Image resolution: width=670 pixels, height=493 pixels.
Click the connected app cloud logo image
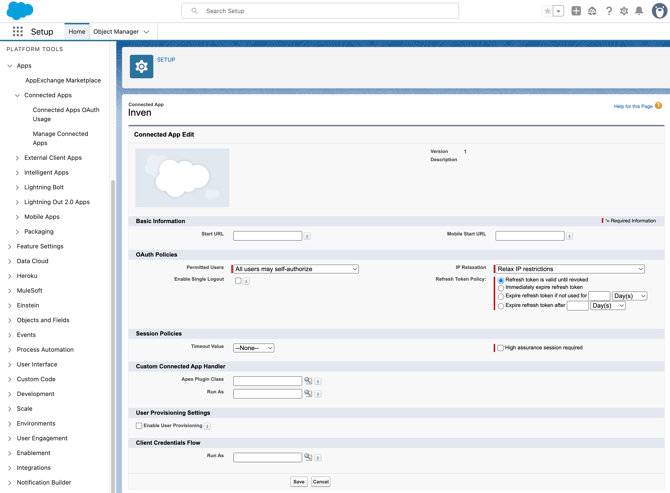(x=182, y=178)
